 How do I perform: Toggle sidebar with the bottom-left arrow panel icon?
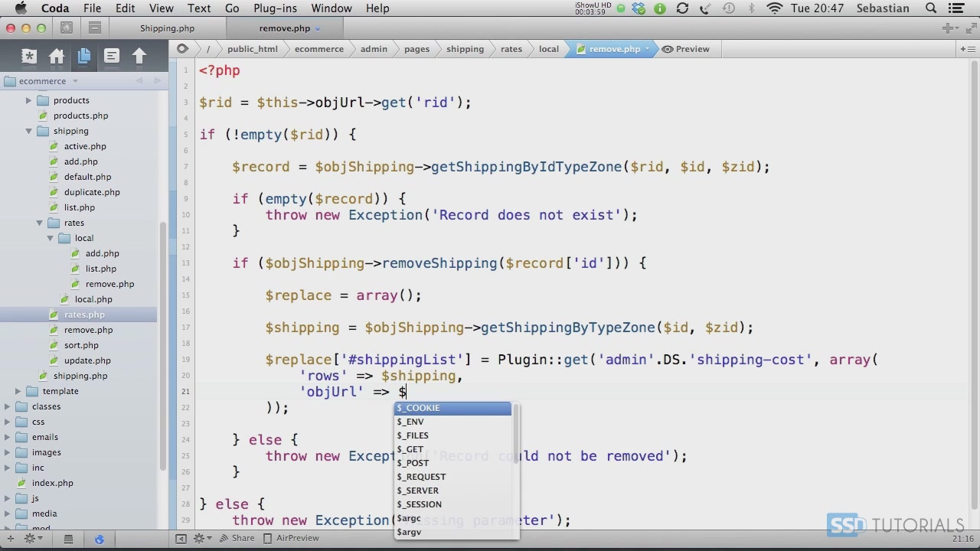point(181,539)
